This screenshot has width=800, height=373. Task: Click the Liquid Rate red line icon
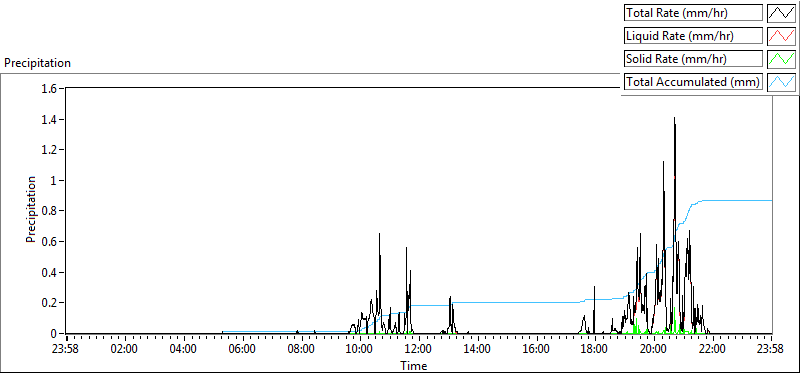[x=782, y=36]
